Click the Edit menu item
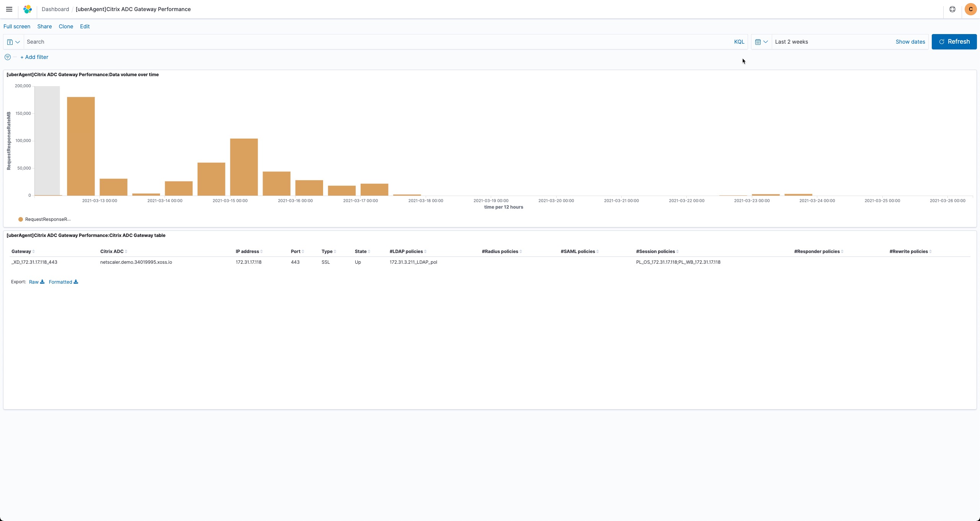Viewport: 980px width, 521px height. (x=85, y=26)
